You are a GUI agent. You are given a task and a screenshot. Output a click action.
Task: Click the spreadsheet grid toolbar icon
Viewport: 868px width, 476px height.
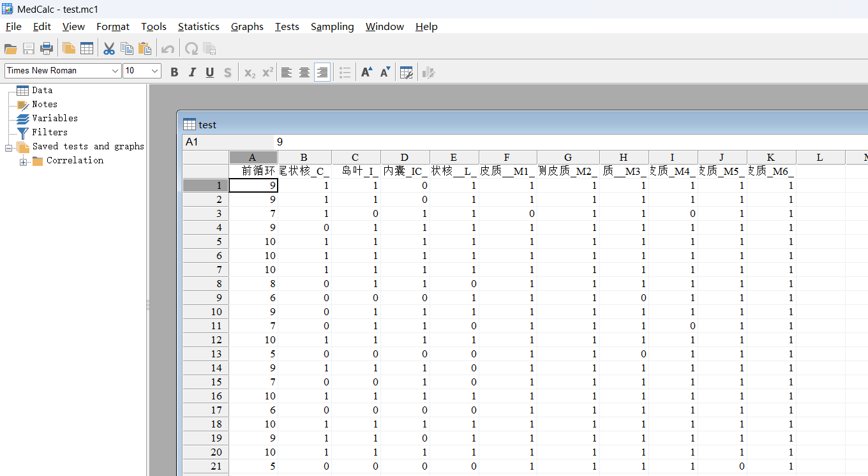click(87, 48)
